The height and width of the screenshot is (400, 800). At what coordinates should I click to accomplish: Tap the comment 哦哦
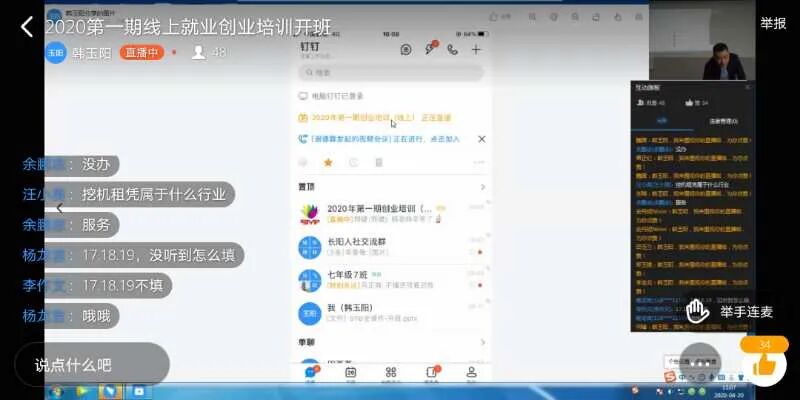pos(96,316)
